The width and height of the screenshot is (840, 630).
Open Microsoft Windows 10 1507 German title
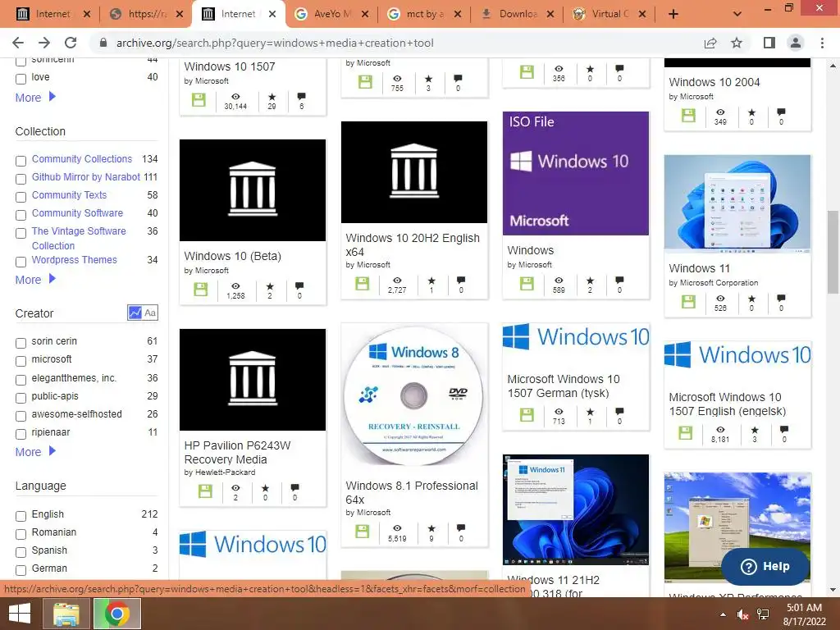(x=564, y=386)
